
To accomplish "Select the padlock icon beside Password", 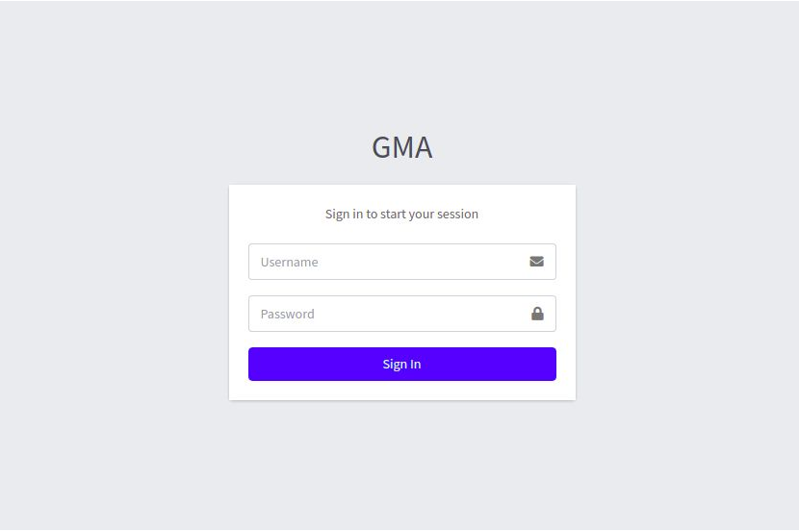I will click(x=537, y=314).
